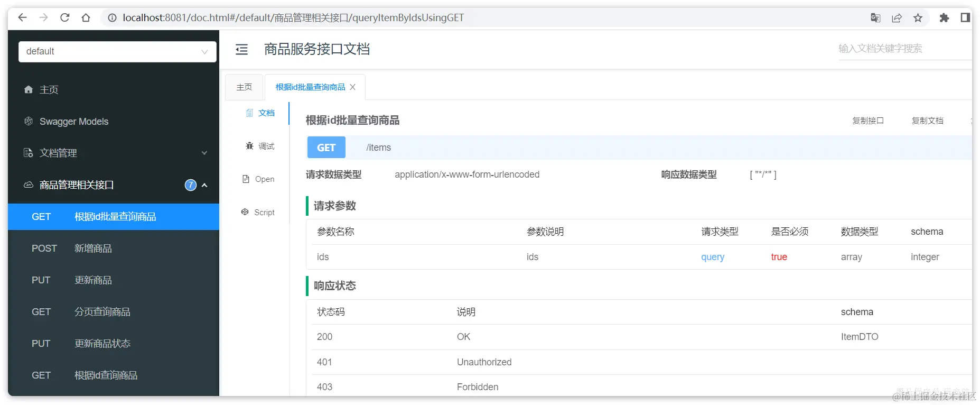Click the 文档管理 document icon
980x405 pixels.
coord(29,153)
